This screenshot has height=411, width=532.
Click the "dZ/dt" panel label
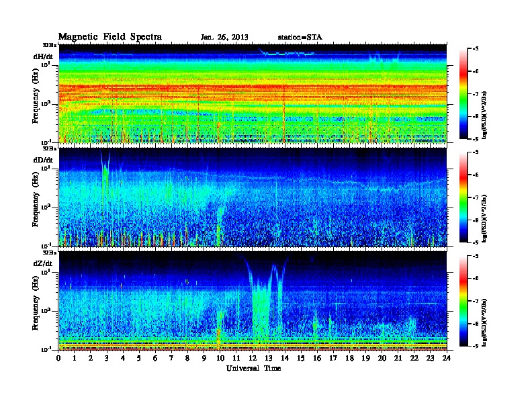click(43, 263)
